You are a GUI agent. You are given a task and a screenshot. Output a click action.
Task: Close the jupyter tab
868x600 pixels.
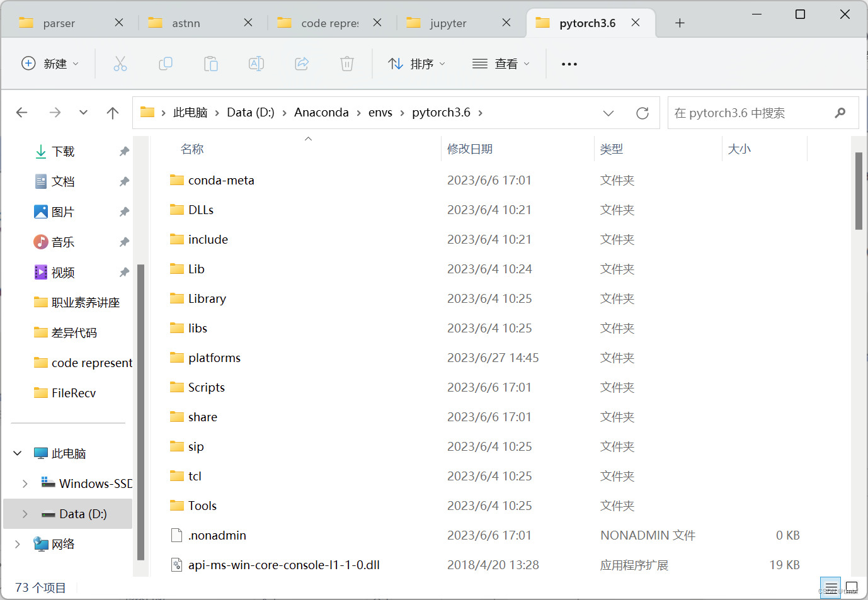click(506, 23)
